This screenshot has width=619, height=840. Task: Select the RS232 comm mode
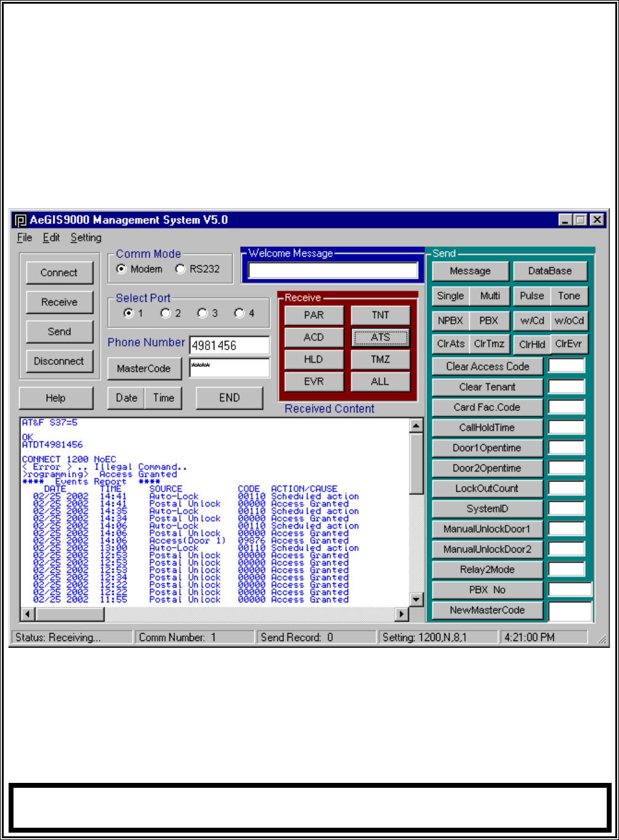coord(181,269)
